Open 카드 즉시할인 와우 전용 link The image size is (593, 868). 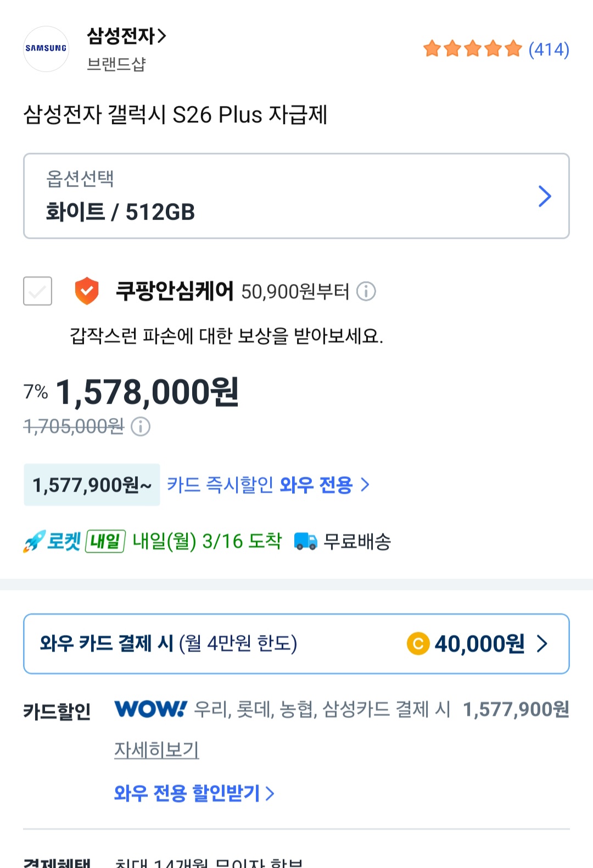click(268, 485)
